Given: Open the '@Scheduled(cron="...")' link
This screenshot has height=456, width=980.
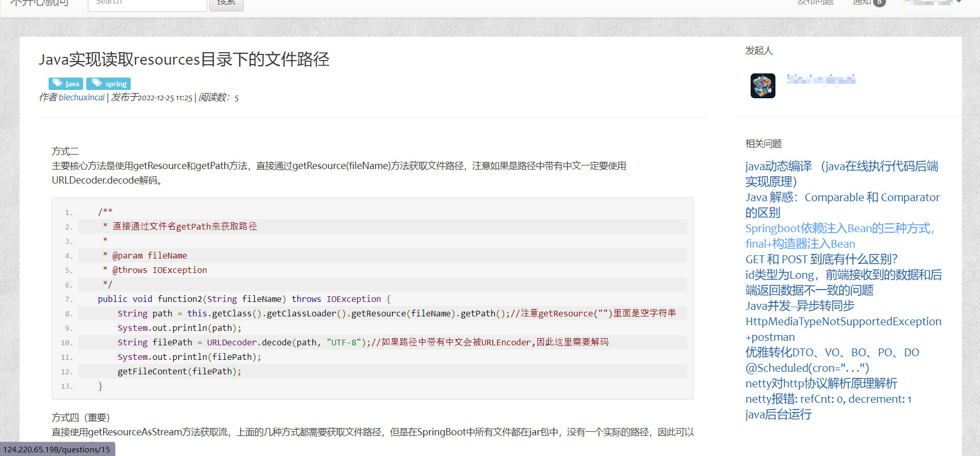Looking at the screenshot, I should (x=807, y=368).
